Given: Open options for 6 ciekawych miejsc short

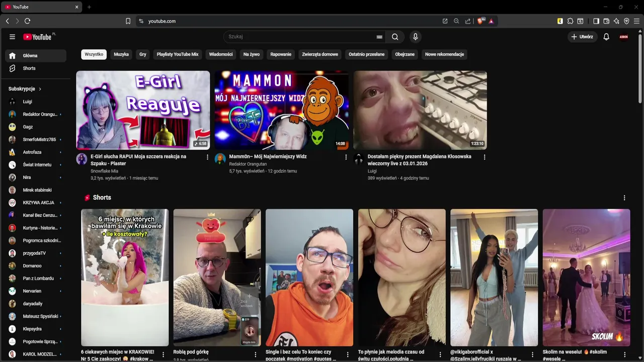Looking at the screenshot, I should coord(163,355).
